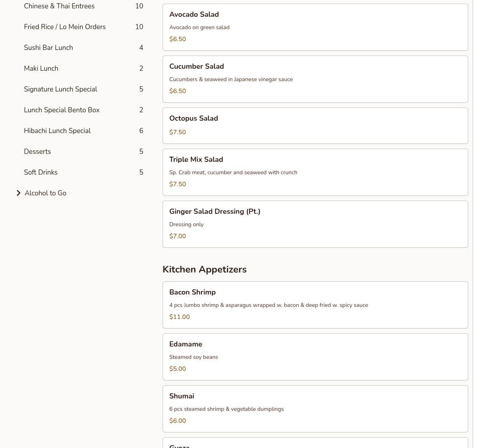Click the Shumai $6.00 price
The image size is (481, 448).
tap(177, 421)
